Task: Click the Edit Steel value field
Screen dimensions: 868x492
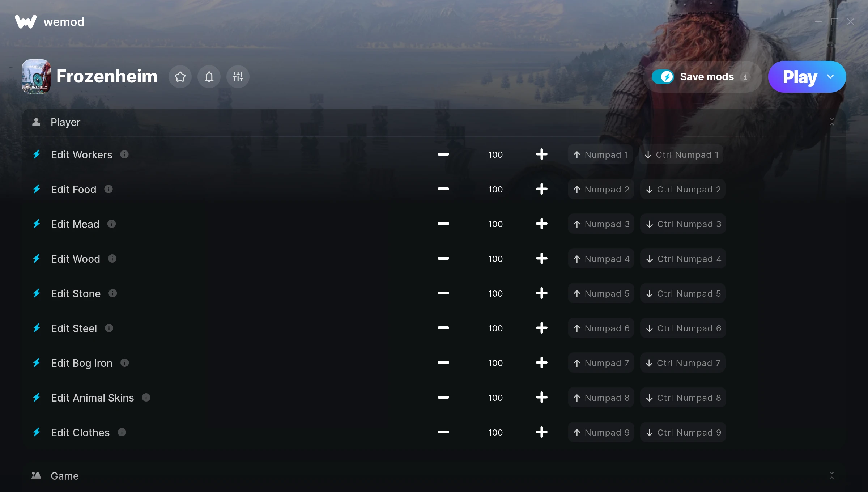Action: click(x=495, y=328)
